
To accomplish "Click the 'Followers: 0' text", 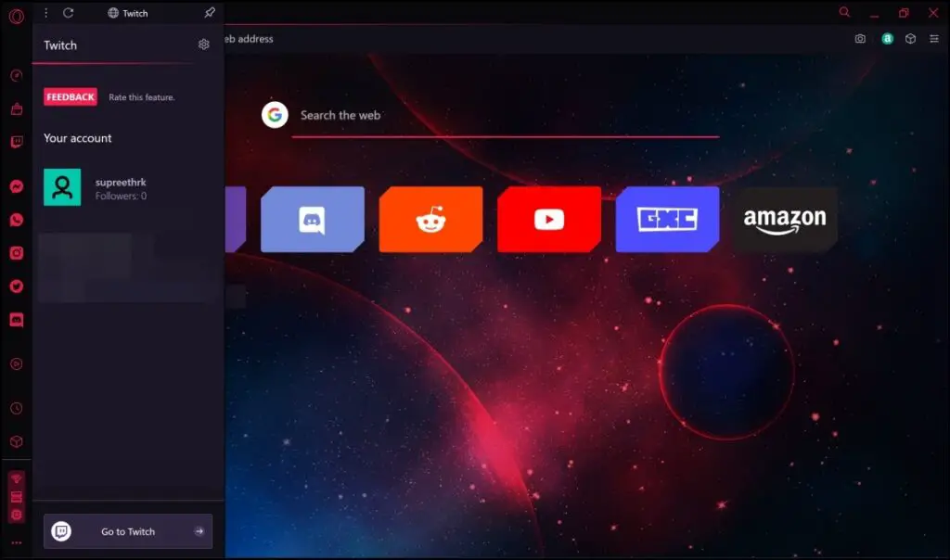I will click(x=121, y=197).
